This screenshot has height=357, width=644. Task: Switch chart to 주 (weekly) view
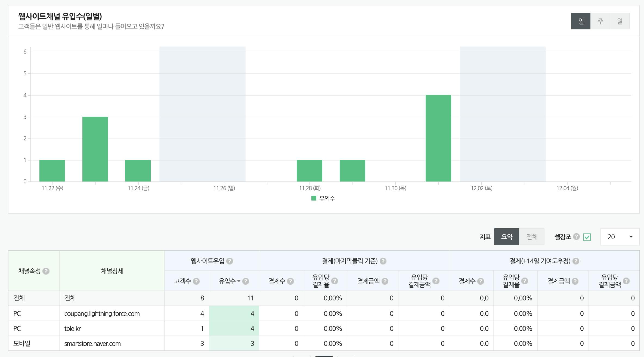[600, 21]
